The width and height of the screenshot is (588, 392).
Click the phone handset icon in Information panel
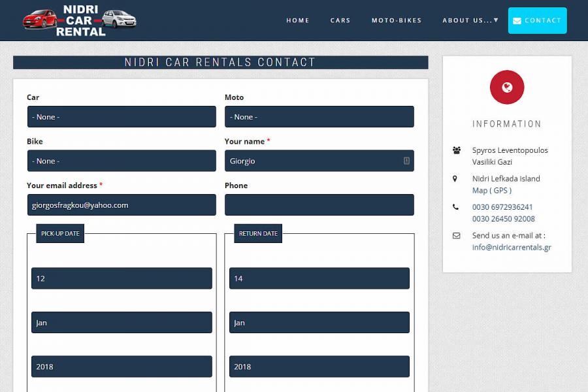click(455, 206)
